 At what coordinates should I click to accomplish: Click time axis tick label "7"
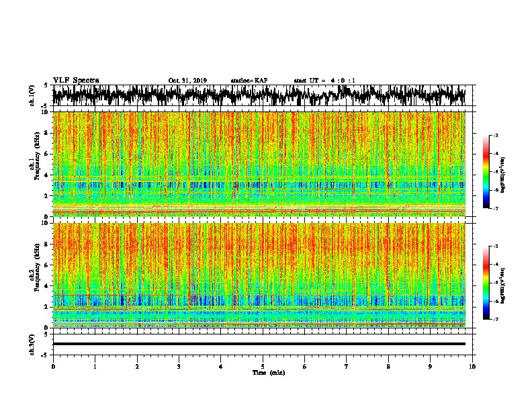coord(347,367)
